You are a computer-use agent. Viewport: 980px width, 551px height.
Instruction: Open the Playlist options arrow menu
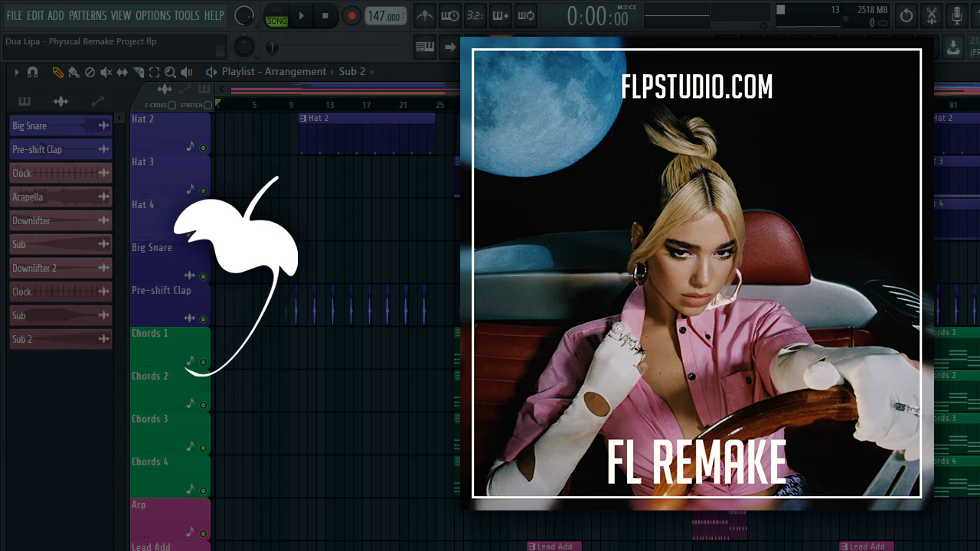(17, 72)
